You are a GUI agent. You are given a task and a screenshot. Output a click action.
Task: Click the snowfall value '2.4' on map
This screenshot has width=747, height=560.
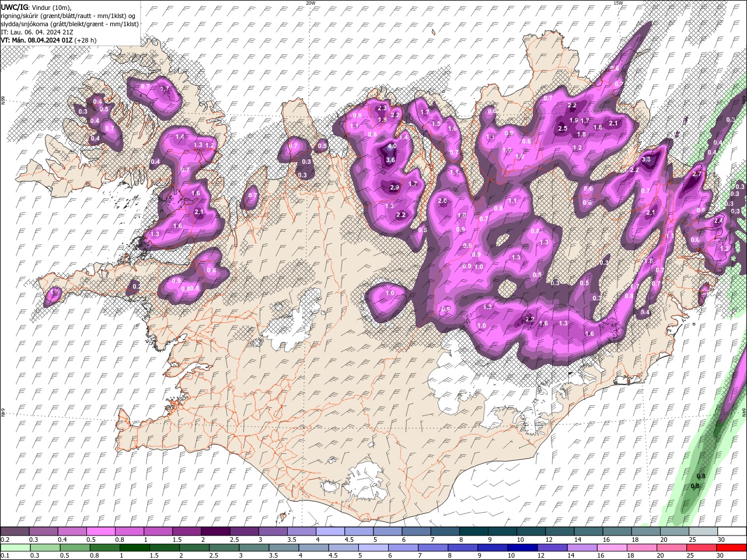tap(718, 220)
